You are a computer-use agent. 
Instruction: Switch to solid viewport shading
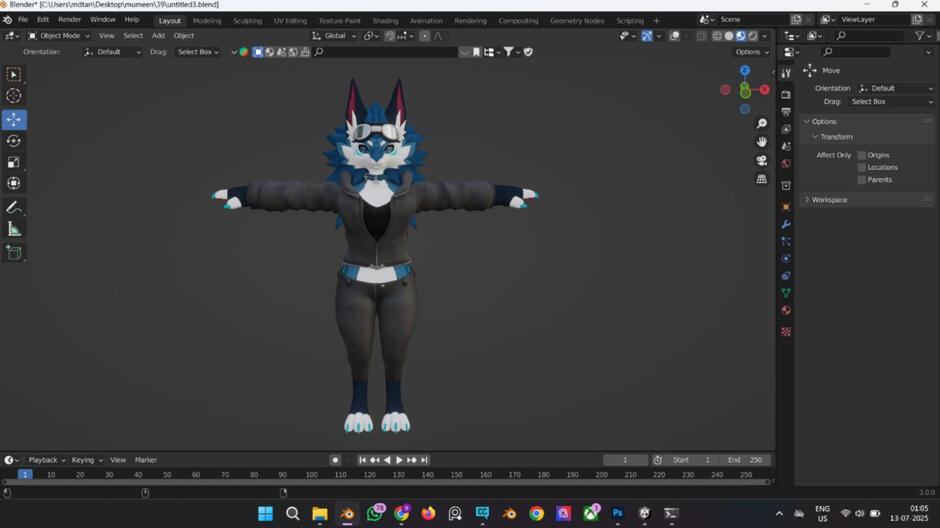click(729, 36)
